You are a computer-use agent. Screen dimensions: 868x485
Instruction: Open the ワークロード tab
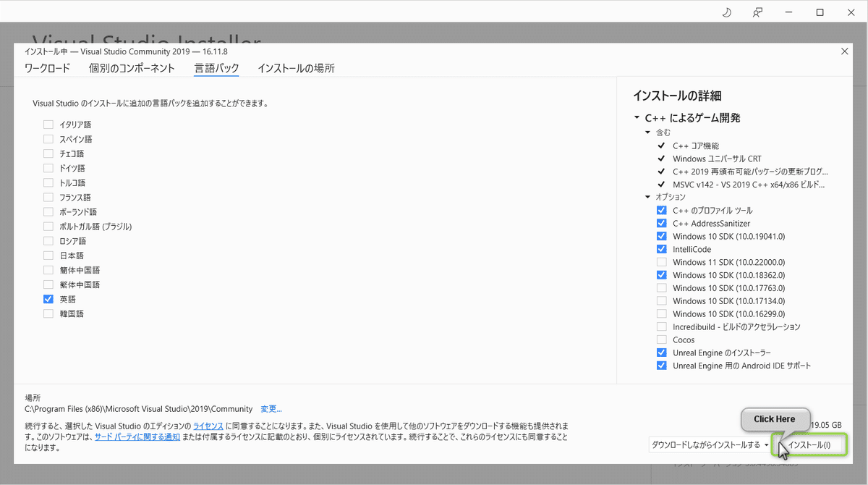coord(47,68)
